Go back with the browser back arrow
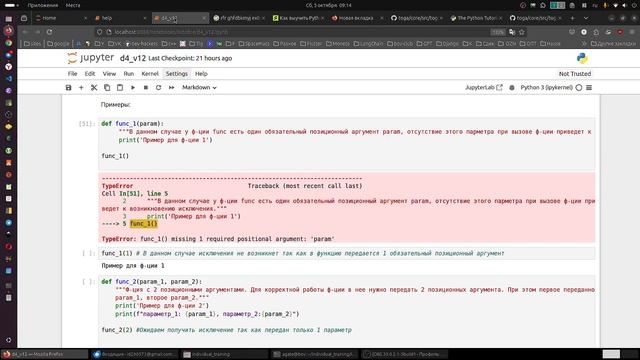Viewport: 640px width, 360px height. [x=25, y=32]
